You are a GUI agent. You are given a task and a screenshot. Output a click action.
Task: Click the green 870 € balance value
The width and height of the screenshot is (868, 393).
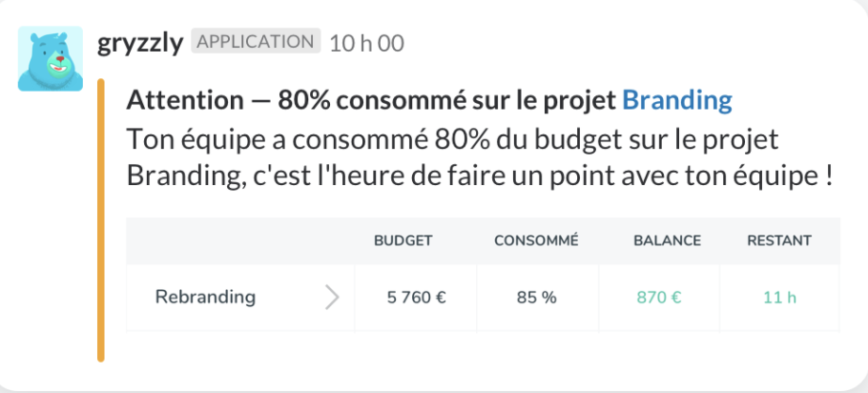pos(658,297)
